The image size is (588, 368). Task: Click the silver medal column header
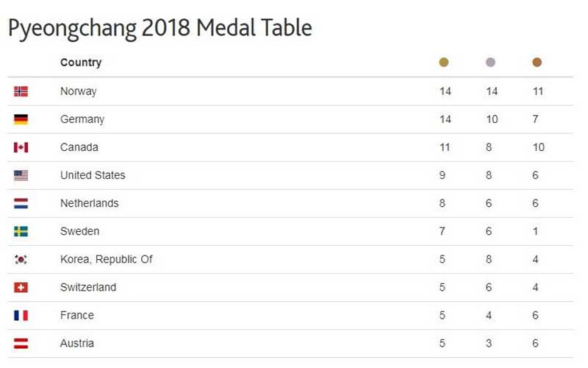tap(490, 63)
